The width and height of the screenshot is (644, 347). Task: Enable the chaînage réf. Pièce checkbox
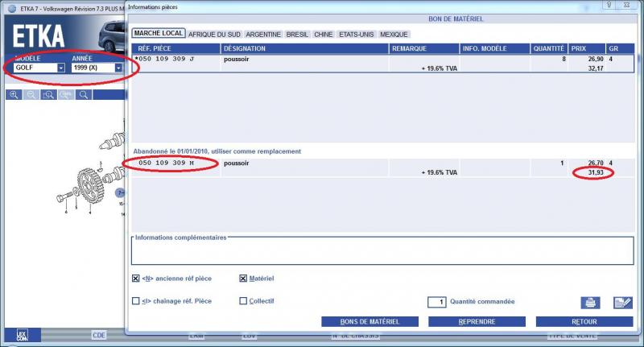tap(135, 301)
